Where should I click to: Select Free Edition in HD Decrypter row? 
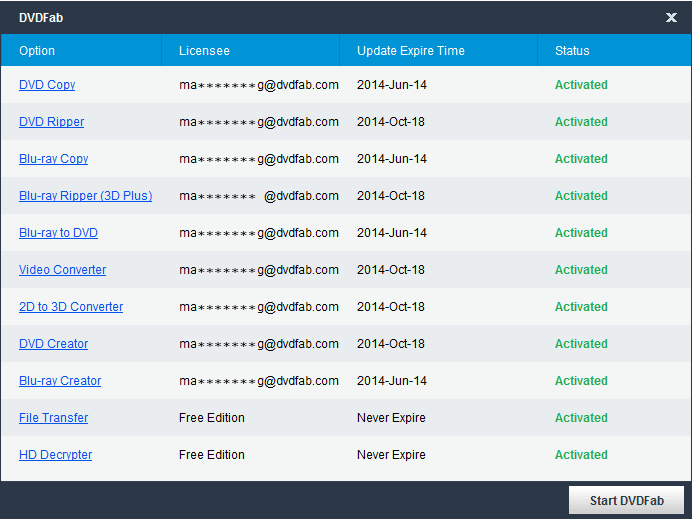point(212,455)
